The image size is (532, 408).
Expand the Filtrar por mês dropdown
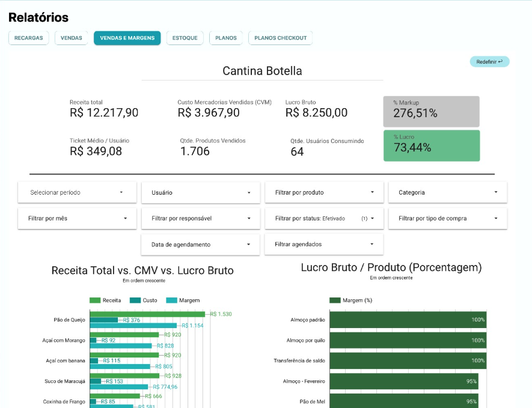[x=77, y=218]
